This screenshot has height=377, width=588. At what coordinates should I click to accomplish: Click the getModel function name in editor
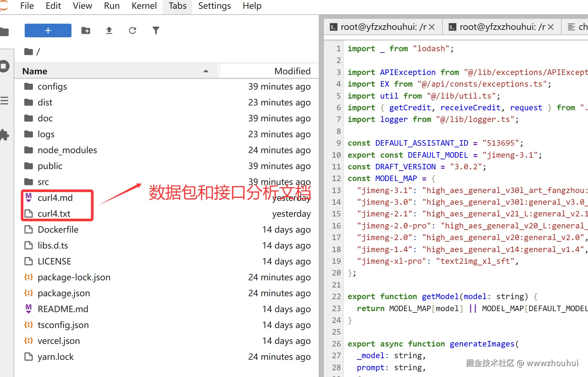[440, 297]
